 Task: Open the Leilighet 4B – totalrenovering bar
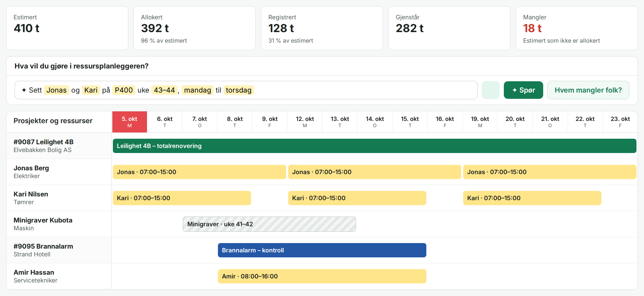coord(374,146)
